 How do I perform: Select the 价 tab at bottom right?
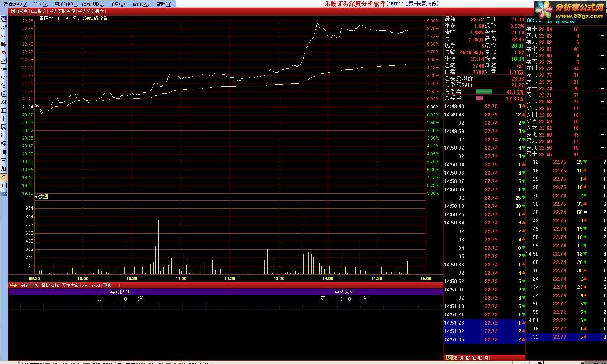coord(461,358)
